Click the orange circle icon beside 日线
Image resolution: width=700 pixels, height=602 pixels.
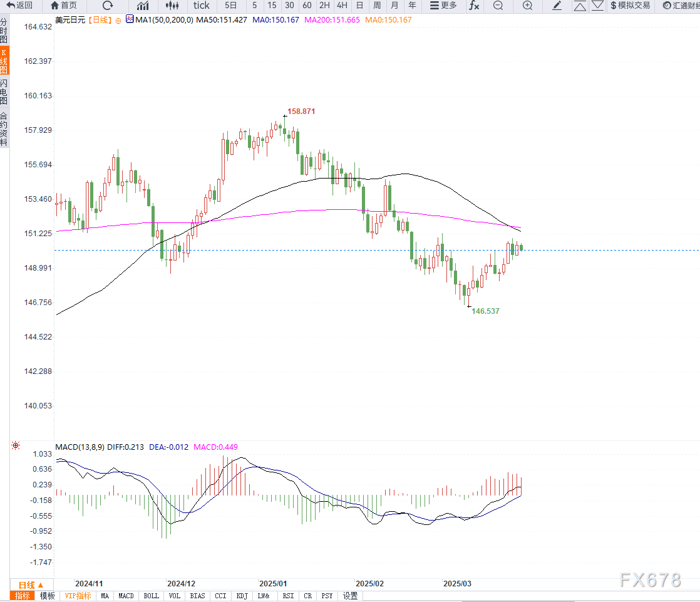118,21
